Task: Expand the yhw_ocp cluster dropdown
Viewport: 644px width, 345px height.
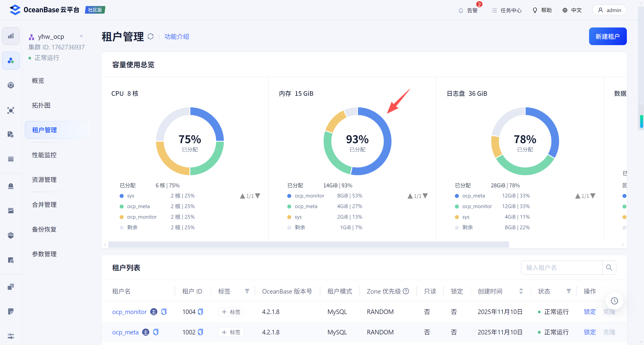Action: pyautogui.click(x=81, y=37)
